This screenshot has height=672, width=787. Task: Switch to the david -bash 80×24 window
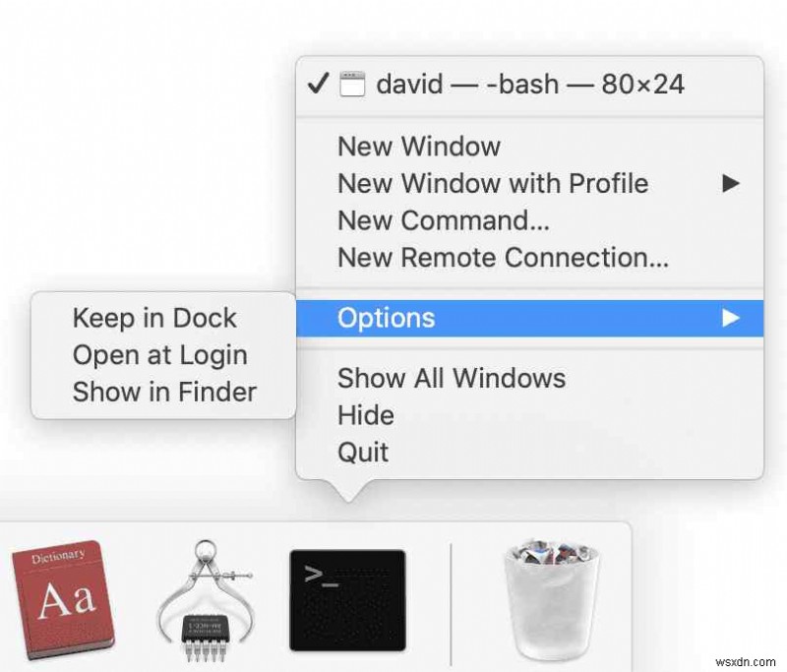click(530, 85)
